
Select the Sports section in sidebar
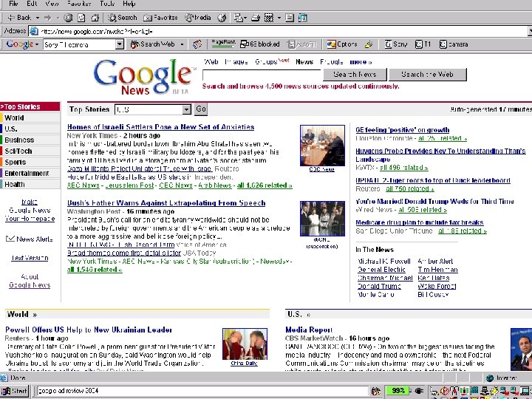tap(30, 162)
